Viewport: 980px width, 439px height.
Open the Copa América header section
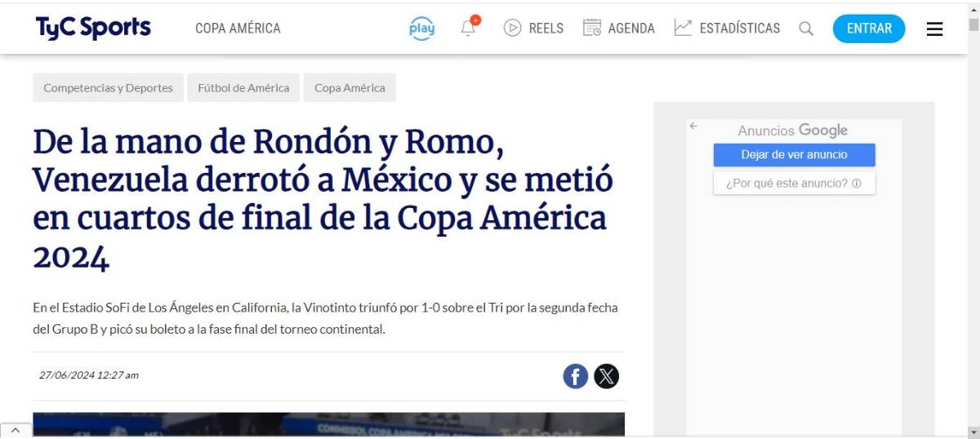click(x=238, y=29)
